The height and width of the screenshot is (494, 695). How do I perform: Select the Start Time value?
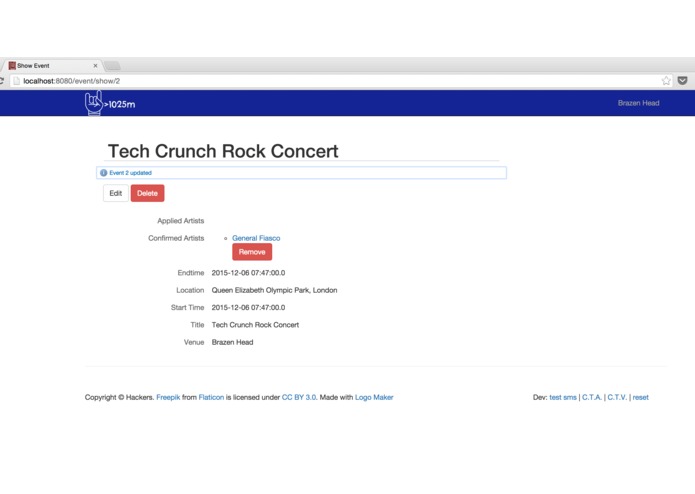coord(248,307)
